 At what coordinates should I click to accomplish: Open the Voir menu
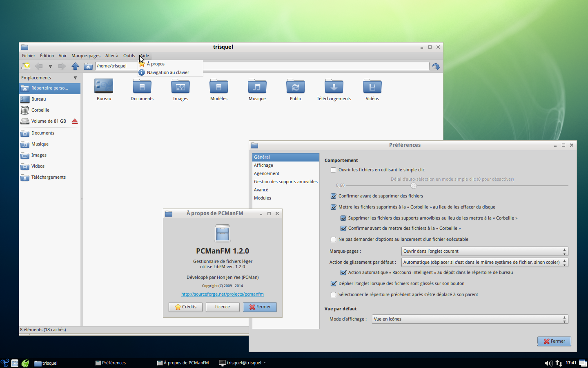(62, 56)
